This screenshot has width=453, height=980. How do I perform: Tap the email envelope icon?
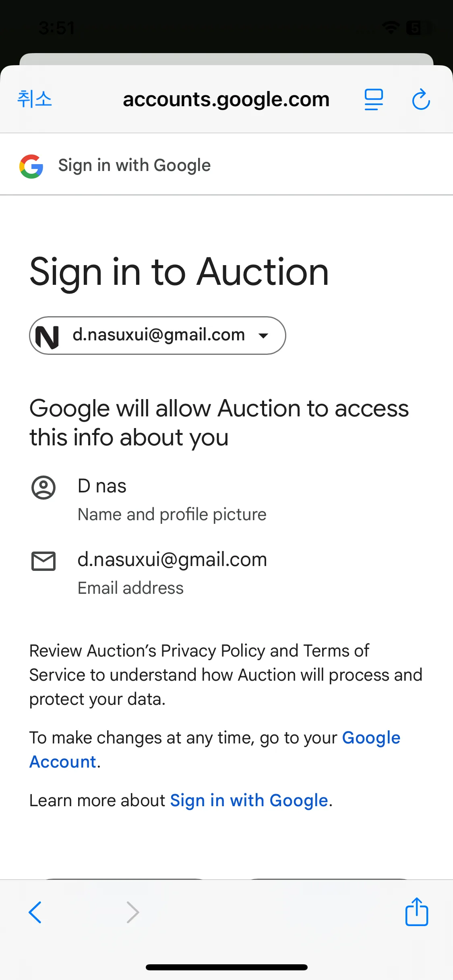(x=43, y=561)
